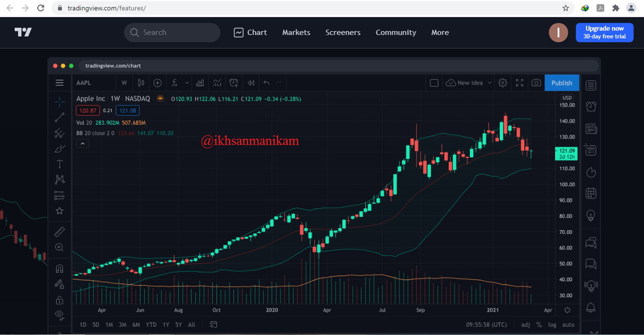
Task: Undo the last chart action
Action: pos(267,83)
